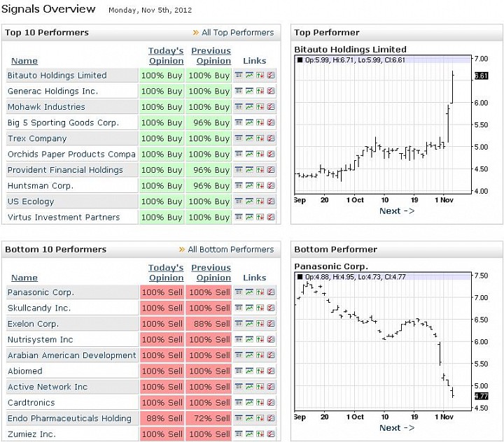
Task: Click up/down arrows icon for Big 5 Sporting Goods
Action: coord(260,122)
